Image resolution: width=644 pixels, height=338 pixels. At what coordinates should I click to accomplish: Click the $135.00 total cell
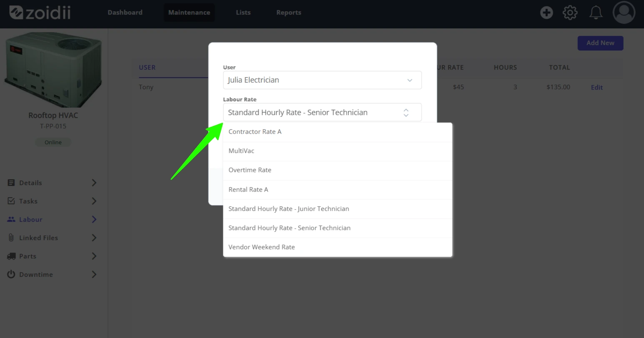(x=558, y=87)
